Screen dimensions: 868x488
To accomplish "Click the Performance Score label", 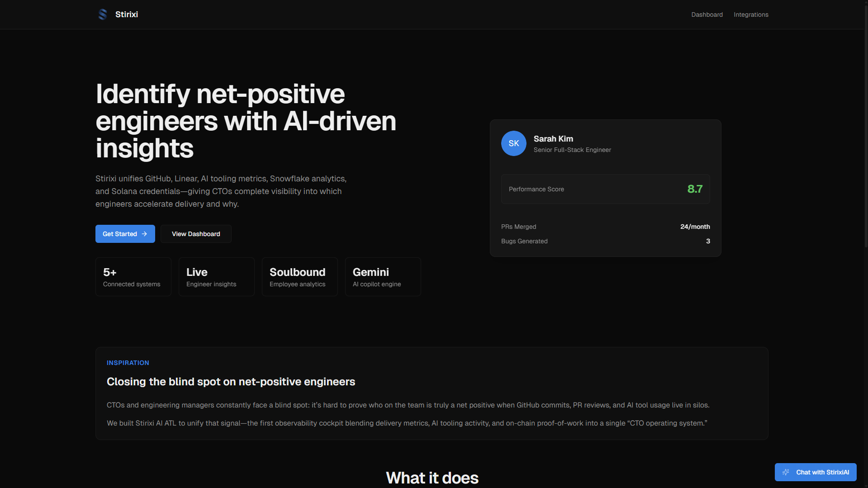I will coord(536,189).
